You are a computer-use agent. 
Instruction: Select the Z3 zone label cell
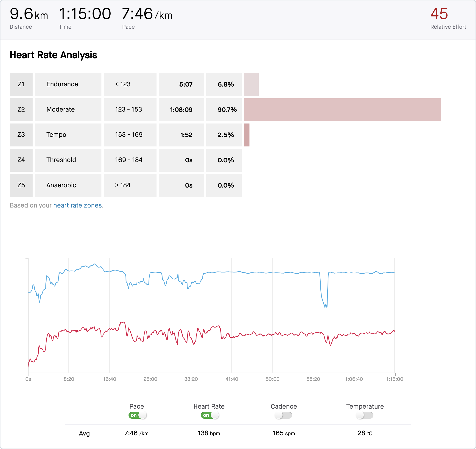point(21,135)
